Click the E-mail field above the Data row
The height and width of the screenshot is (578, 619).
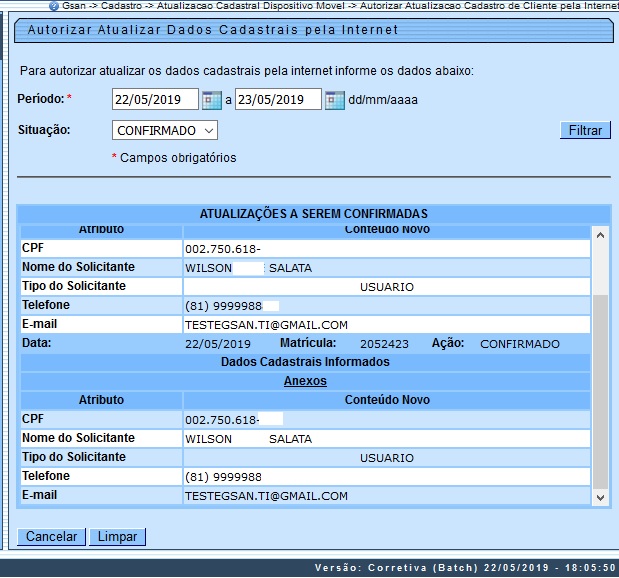pyautogui.click(x=386, y=325)
